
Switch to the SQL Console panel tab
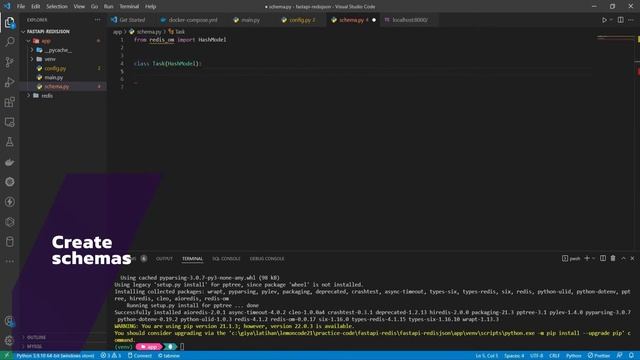pyautogui.click(x=226, y=258)
